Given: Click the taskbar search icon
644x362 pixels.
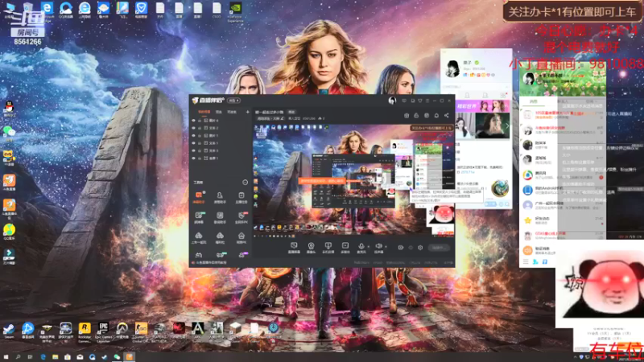Looking at the screenshot, I should tap(18, 357).
